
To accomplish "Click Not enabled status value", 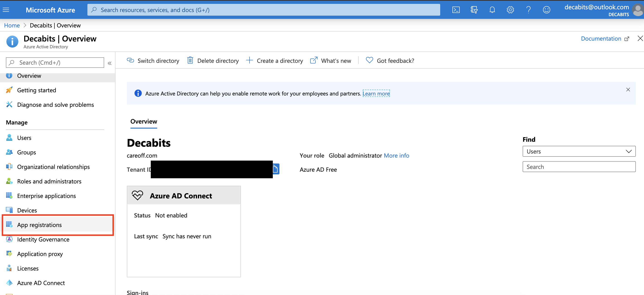I will tap(171, 215).
